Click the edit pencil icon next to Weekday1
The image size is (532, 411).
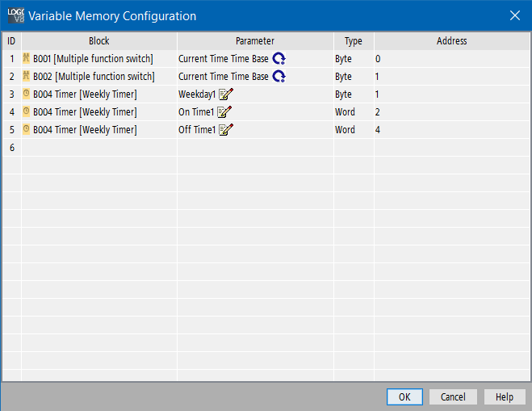(225, 94)
